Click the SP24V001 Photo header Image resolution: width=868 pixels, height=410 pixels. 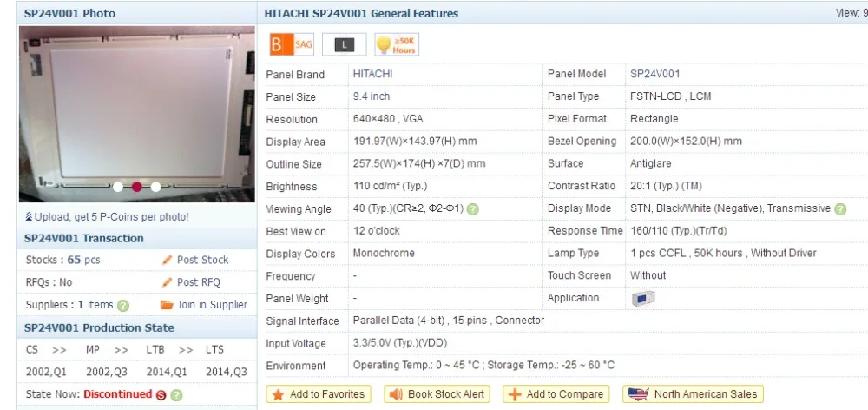click(x=69, y=13)
